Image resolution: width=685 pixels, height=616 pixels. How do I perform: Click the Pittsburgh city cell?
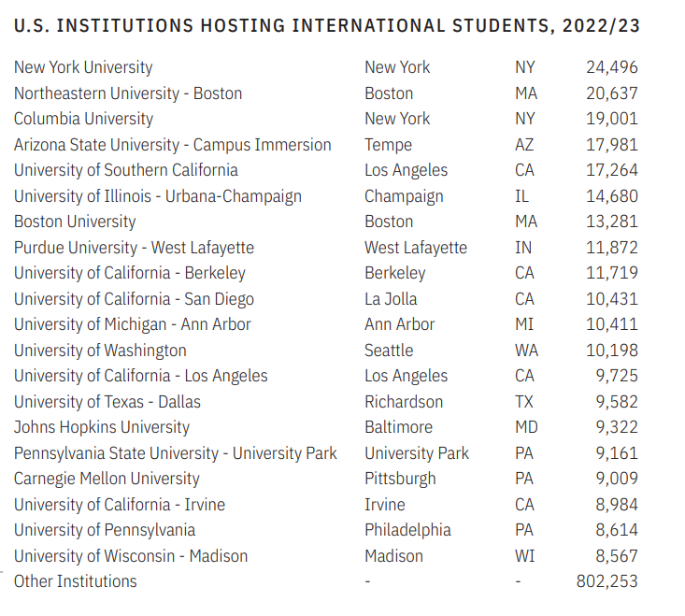[x=400, y=479]
